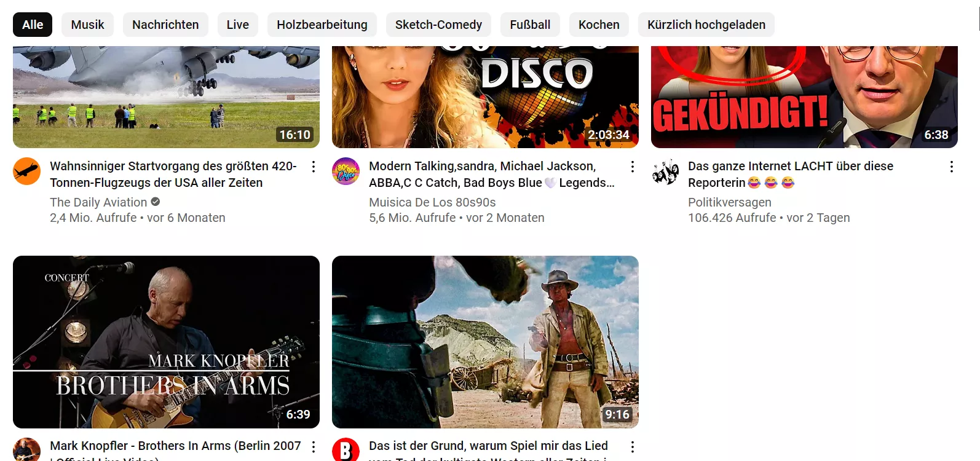Open Muisica De Los 80s90s channel avatar
980x461 pixels.
point(346,171)
